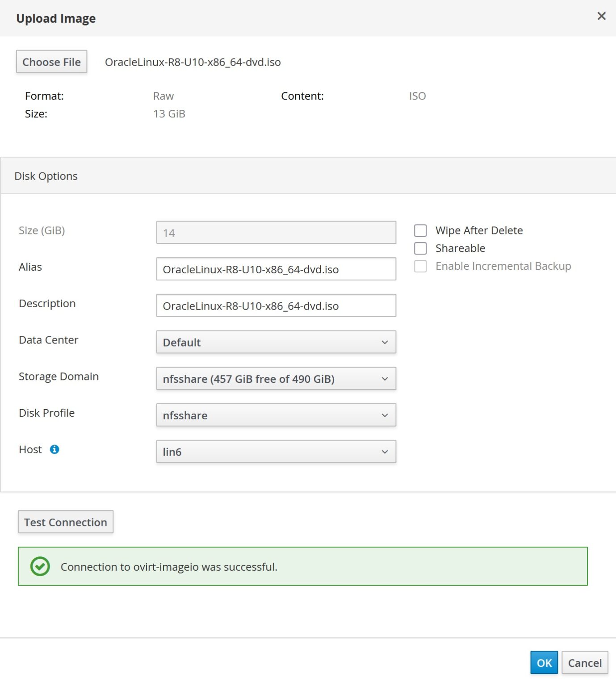Select the disabled Size (GiB) field
The width and height of the screenshot is (616, 686).
pos(276,232)
